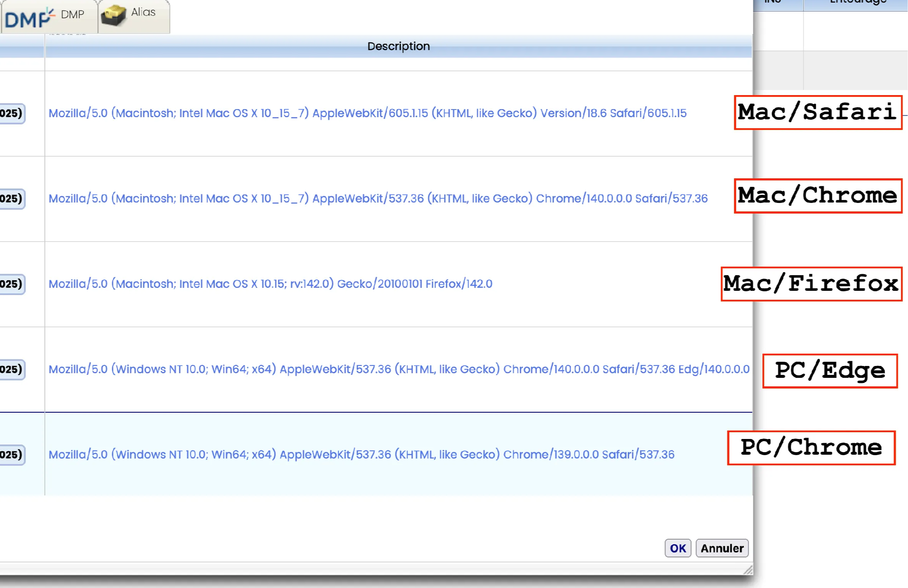908x588 pixels.
Task: Click the Annuler button
Action: pos(721,549)
